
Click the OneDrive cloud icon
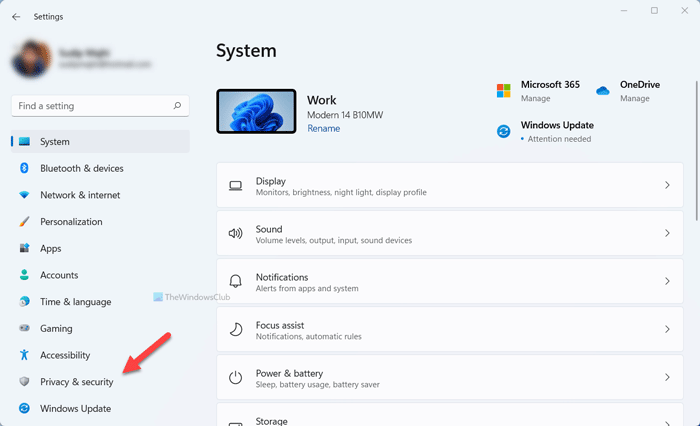(603, 91)
